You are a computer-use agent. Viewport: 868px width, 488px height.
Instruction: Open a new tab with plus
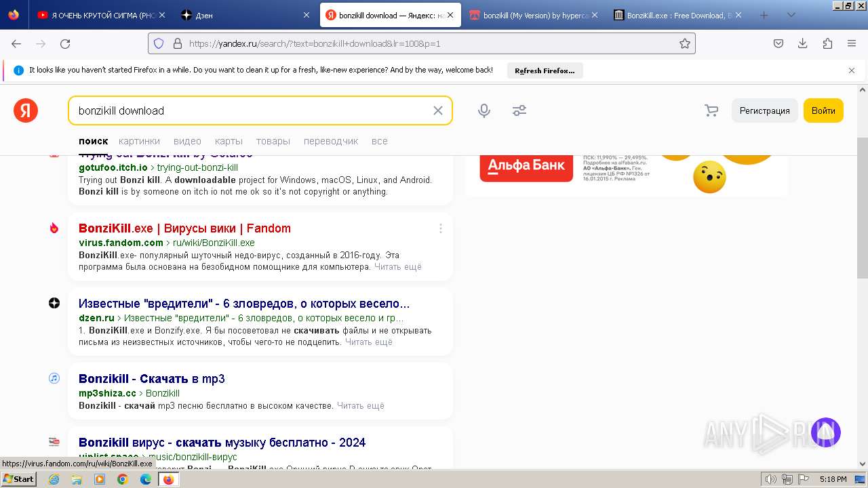(x=764, y=15)
